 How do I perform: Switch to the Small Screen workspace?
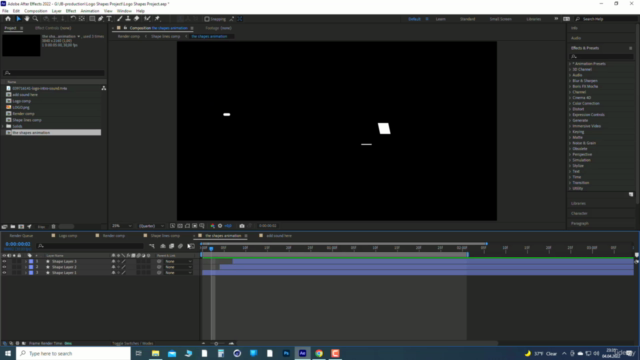(500, 19)
